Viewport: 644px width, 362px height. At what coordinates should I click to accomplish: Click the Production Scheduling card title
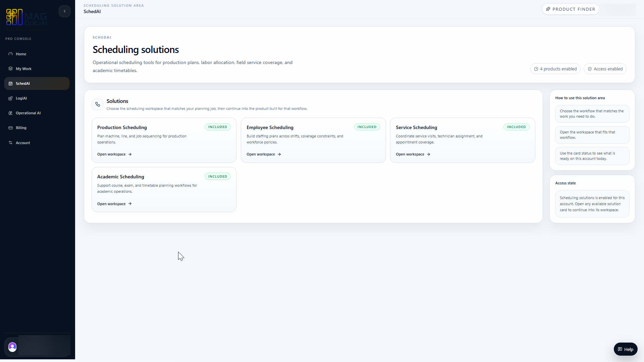[x=122, y=127]
